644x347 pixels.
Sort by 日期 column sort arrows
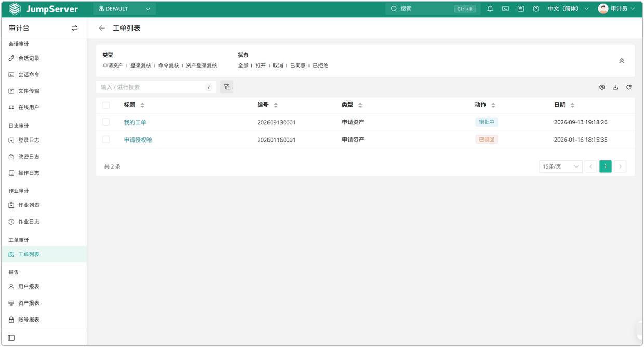(572, 105)
